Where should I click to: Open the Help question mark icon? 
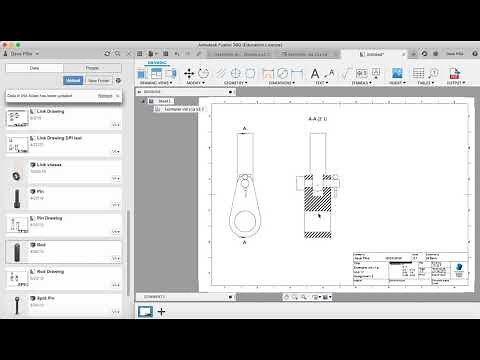(x=475, y=53)
